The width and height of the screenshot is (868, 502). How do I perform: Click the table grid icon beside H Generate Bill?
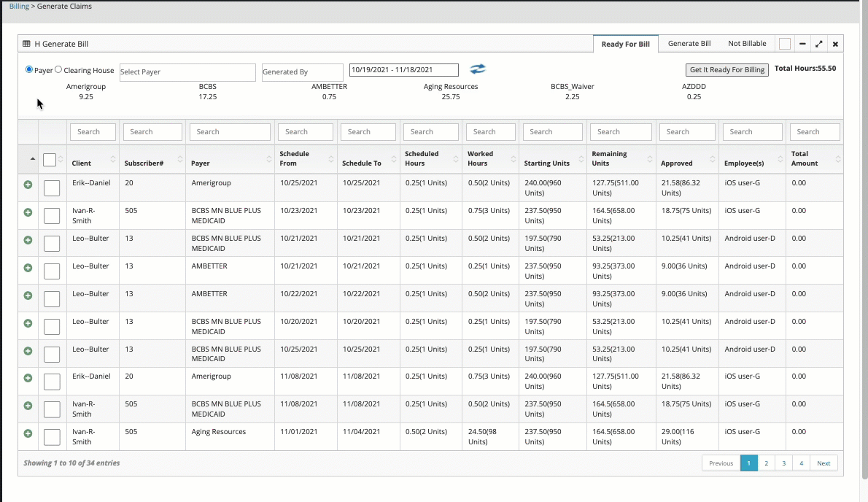tap(26, 44)
